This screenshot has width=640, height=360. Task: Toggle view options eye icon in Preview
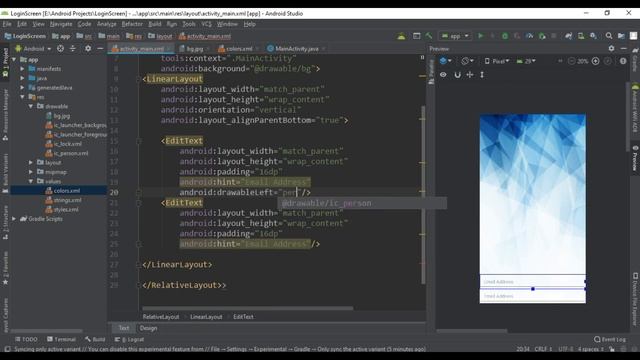443,75
